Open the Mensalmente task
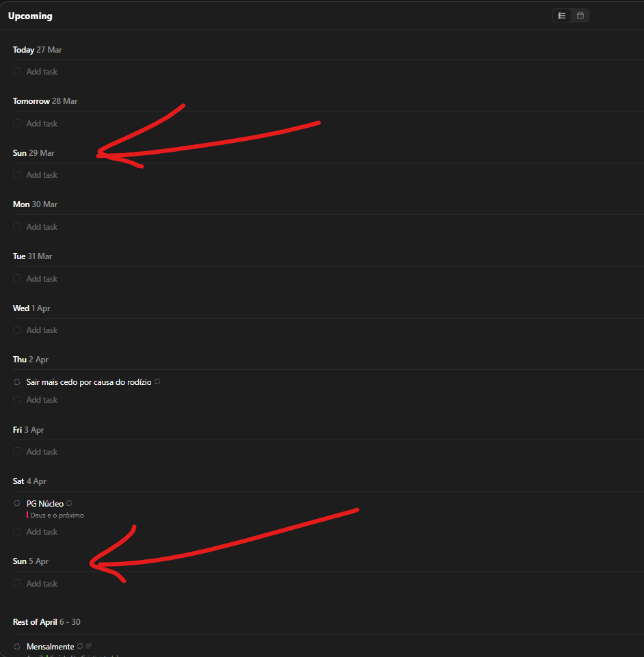 coord(51,647)
